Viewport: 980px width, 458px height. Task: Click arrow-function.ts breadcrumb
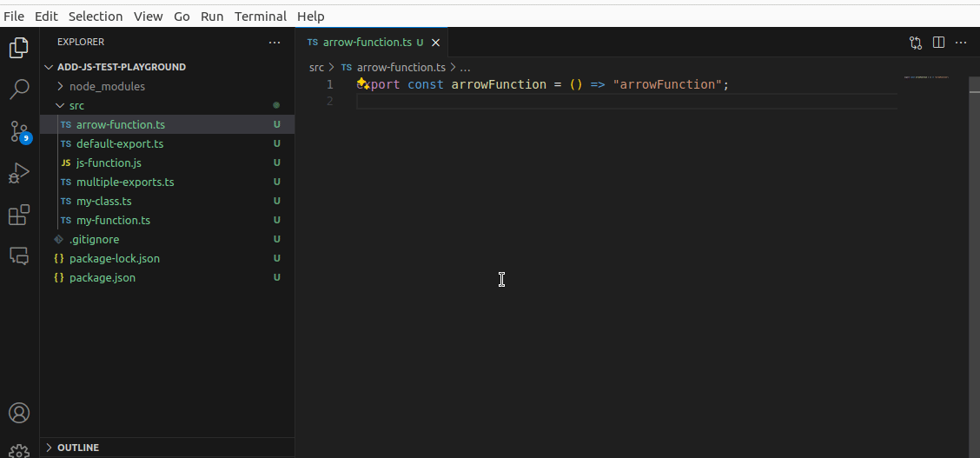[x=401, y=67]
